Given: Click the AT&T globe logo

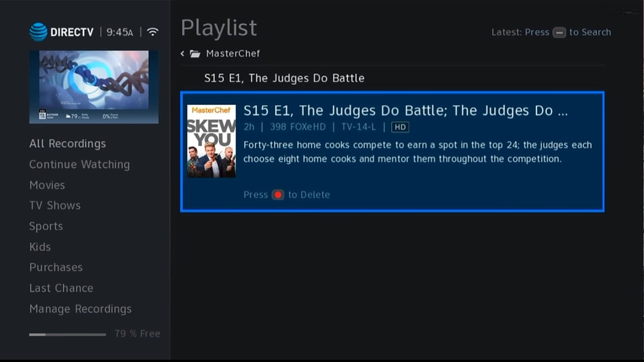Looking at the screenshot, I should (x=38, y=32).
